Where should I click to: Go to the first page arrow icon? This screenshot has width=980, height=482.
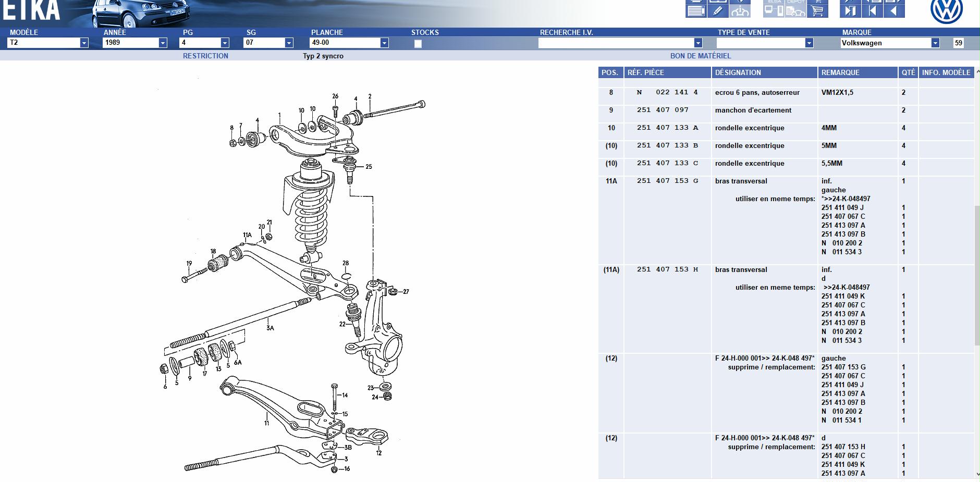point(872,11)
